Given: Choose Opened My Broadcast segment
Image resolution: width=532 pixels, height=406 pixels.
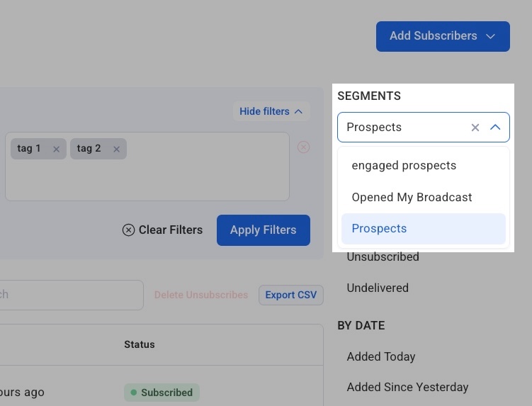Looking at the screenshot, I should [x=412, y=197].
